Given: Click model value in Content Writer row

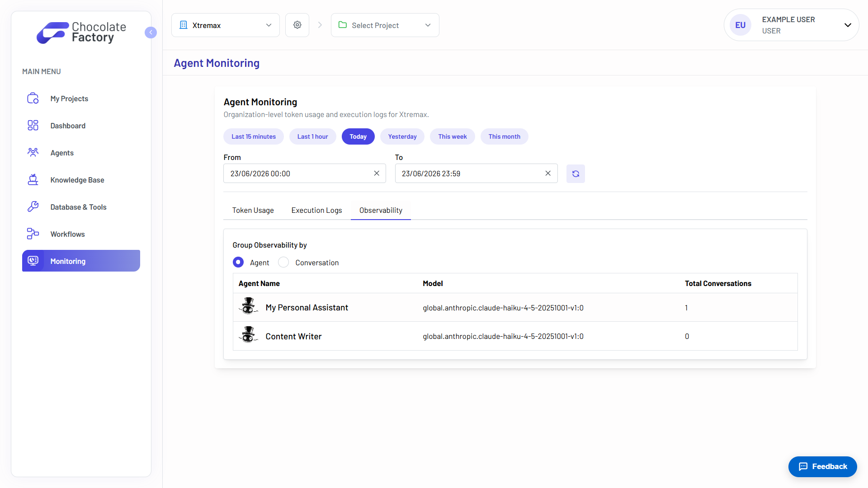Looking at the screenshot, I should 503,336.
